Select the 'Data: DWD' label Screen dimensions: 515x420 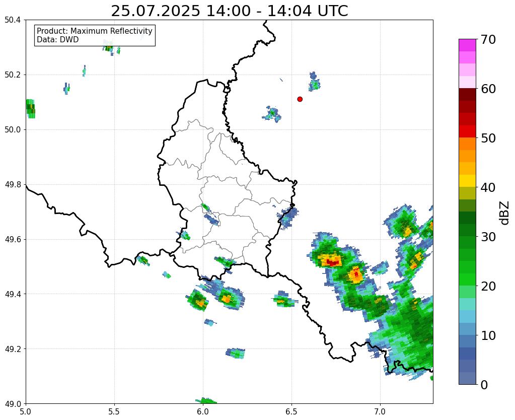[x=58, y=40]
